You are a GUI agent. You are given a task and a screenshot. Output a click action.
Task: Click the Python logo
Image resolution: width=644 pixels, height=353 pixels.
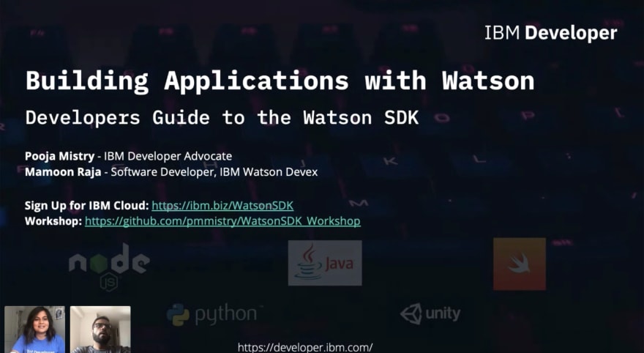(x=215, y=315)
